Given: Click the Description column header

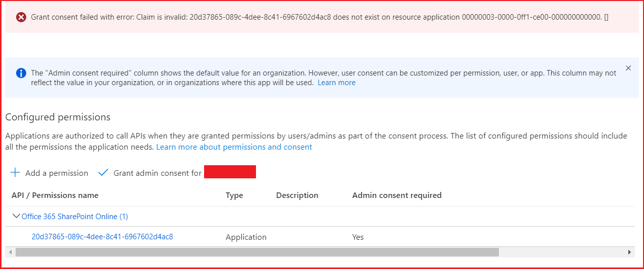Looking at the screenshot, I should pyautogui.click(x=297, y=195).
